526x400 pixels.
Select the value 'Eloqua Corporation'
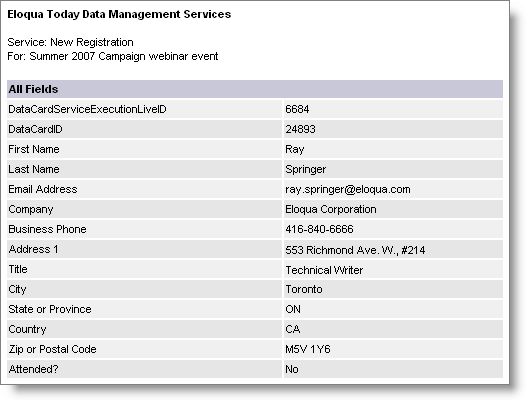point(330,209)
